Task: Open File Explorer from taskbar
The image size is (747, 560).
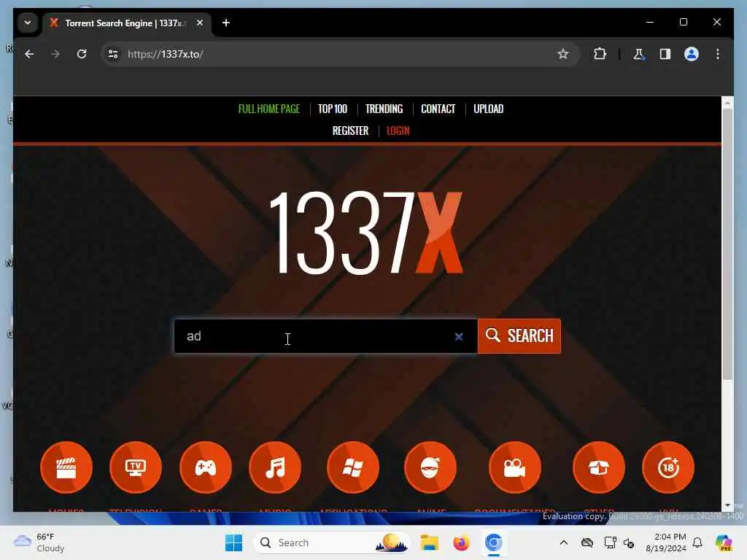Action: coord(429,542)
